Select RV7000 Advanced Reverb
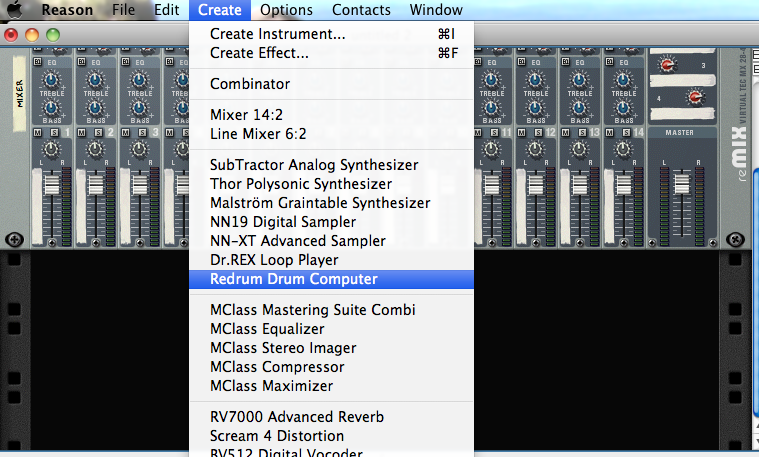 [332, 417]
